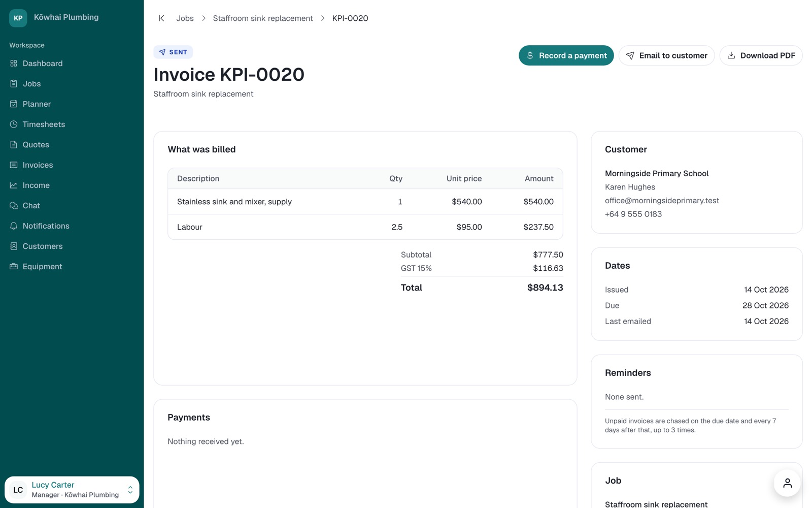The width and height of the screenshot is (812, 508).
Task: Go to Invoices in the sidebar
Action: (x=72, y=165)
